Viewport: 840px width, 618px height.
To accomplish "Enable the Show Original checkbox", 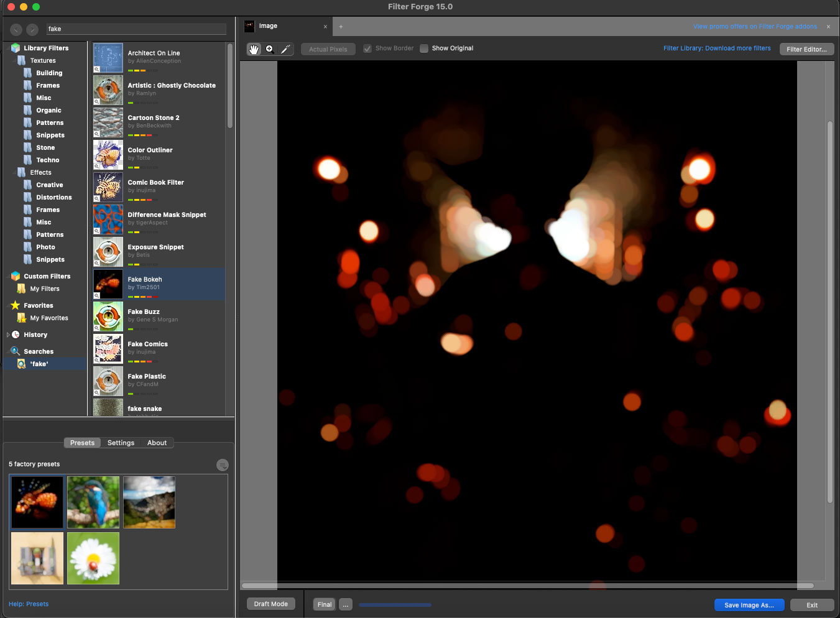I will 424,48.
